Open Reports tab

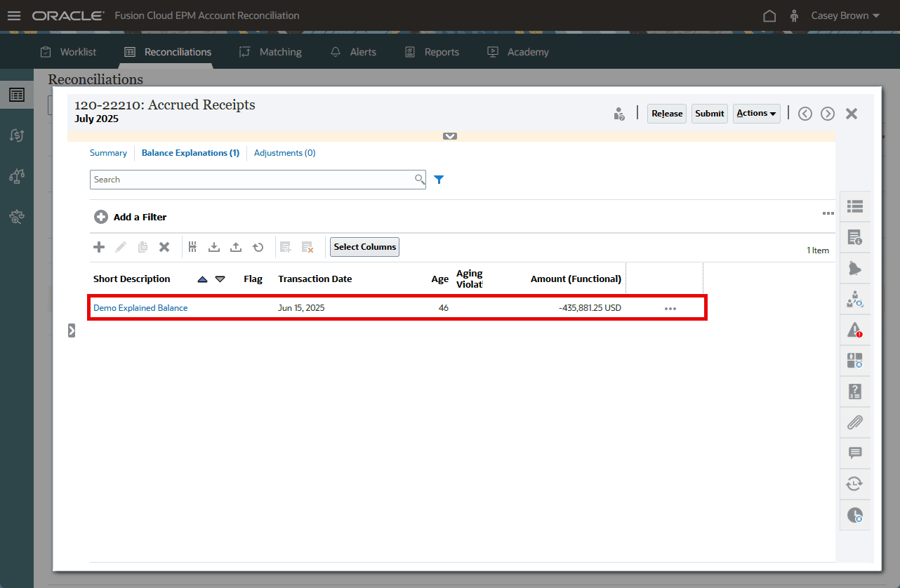(432, 52)
